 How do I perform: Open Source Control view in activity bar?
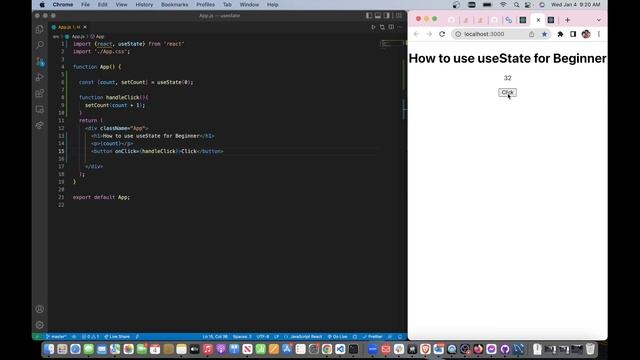point(40,61)
